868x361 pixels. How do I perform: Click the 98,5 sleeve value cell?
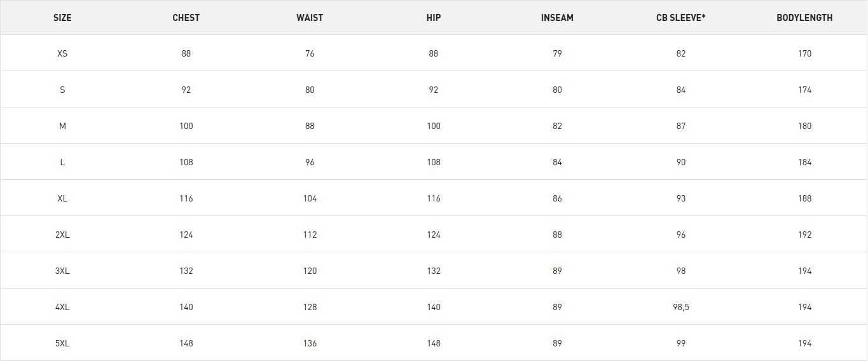681,307
